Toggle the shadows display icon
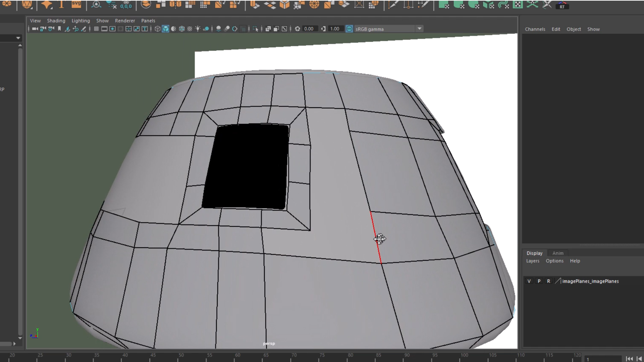644x362 pixels. [206, 29]
